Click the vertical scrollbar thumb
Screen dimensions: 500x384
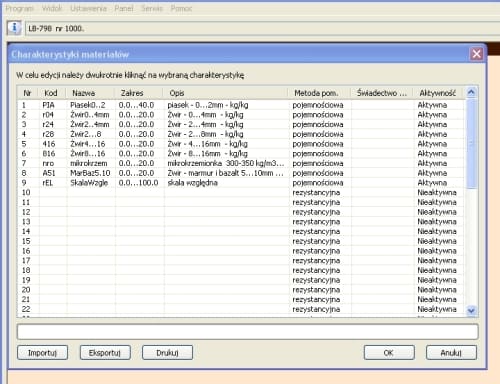[x=471, y=143]
